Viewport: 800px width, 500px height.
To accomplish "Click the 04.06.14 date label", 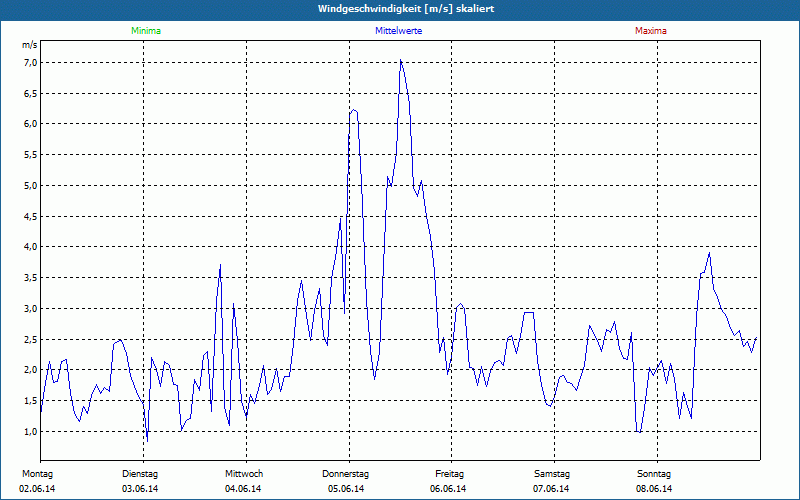I will click(243, 489).
